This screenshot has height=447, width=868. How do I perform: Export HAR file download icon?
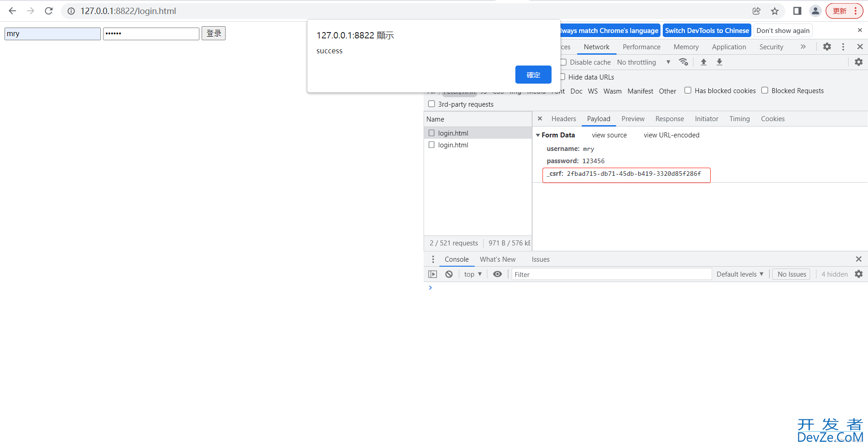point(719,62)
